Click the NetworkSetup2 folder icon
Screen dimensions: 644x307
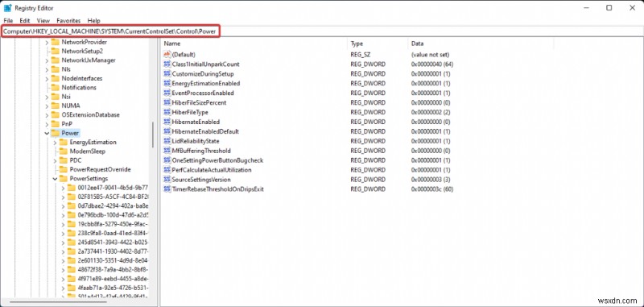pyautogui.click(x=55, y=51)
